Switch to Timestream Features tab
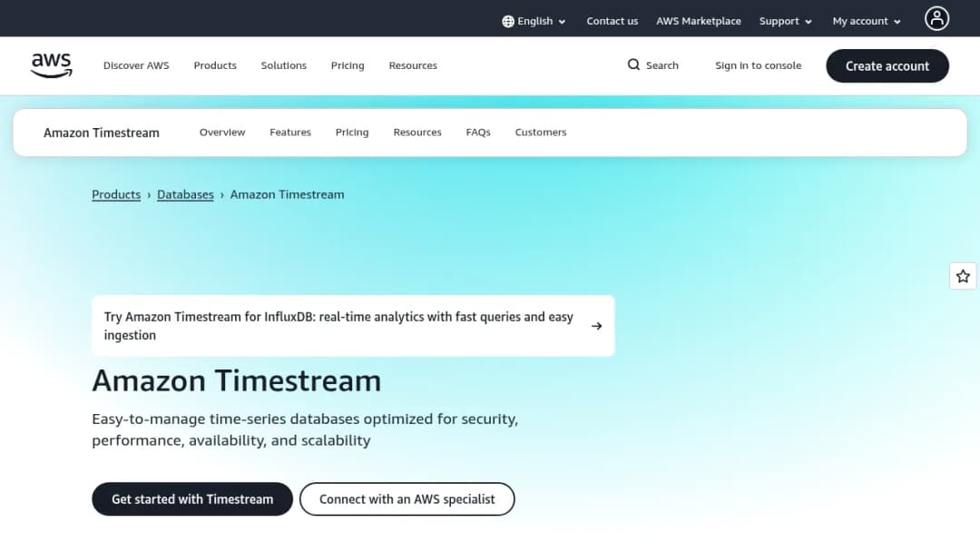The image size is (980, 552). [290, 133]
